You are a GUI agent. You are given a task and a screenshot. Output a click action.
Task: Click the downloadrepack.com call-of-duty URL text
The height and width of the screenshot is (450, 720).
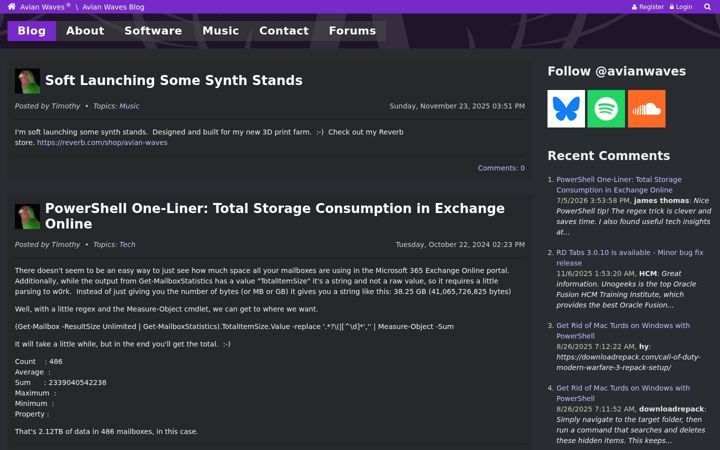pyautogui.click(x=628, y=362)
